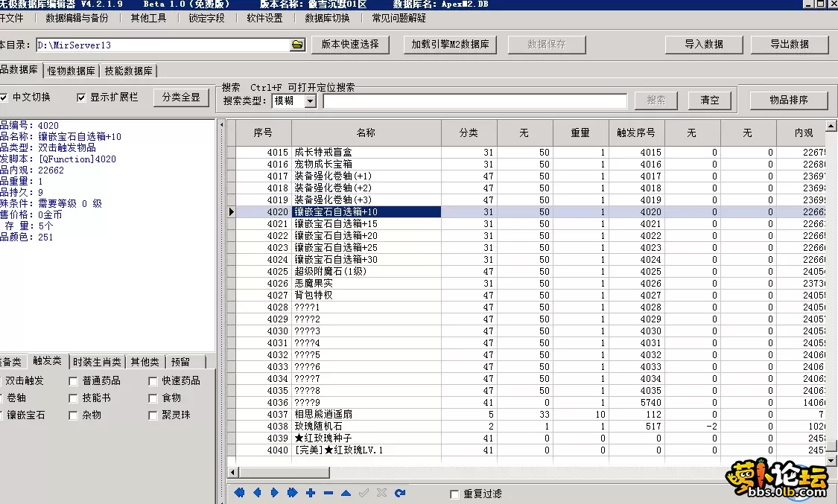Insert a new record with the plus icon

pyautogui.click(x=311, y=493)
